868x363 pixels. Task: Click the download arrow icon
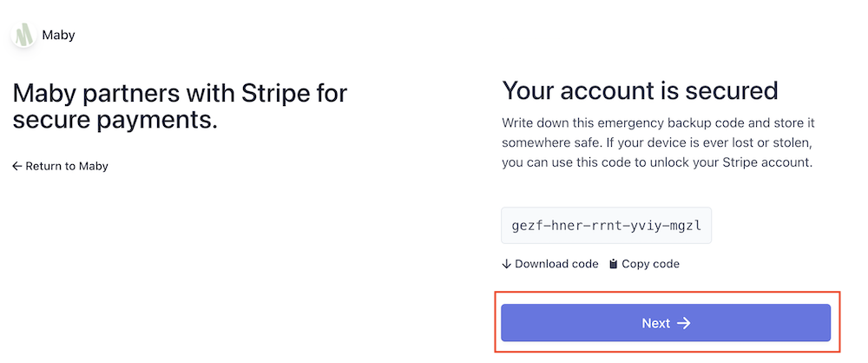point(507,264)
